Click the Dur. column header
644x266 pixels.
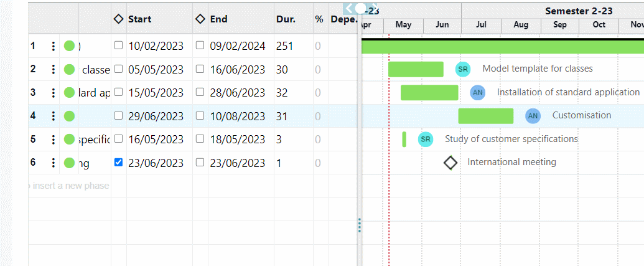pyautogui.click(x=286, y=19)
